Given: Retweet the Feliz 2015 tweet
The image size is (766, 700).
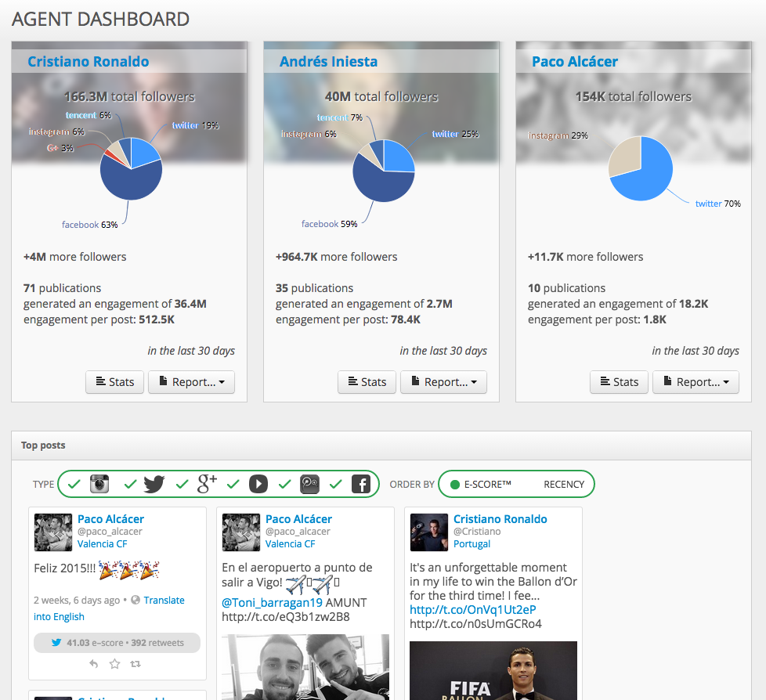Looking at the screenshot, I should click(x=135, y=663).
